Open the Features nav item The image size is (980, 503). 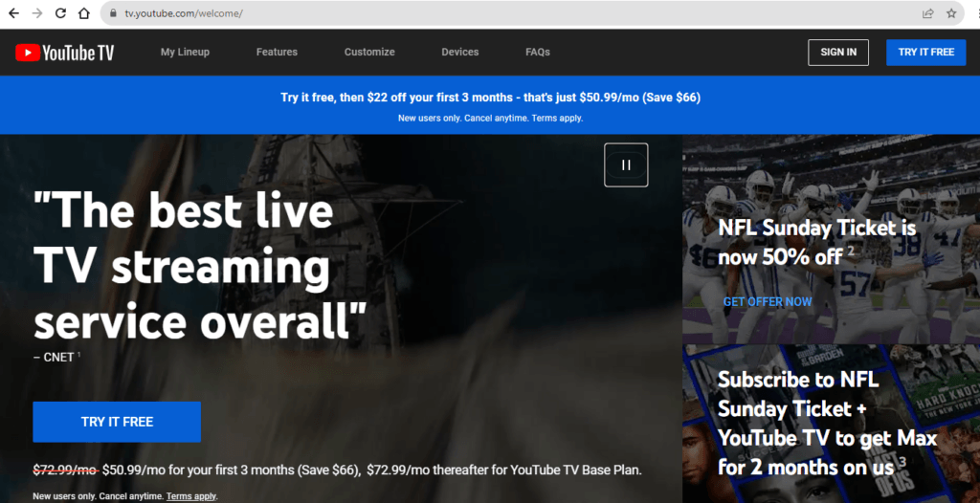(277, 53)
